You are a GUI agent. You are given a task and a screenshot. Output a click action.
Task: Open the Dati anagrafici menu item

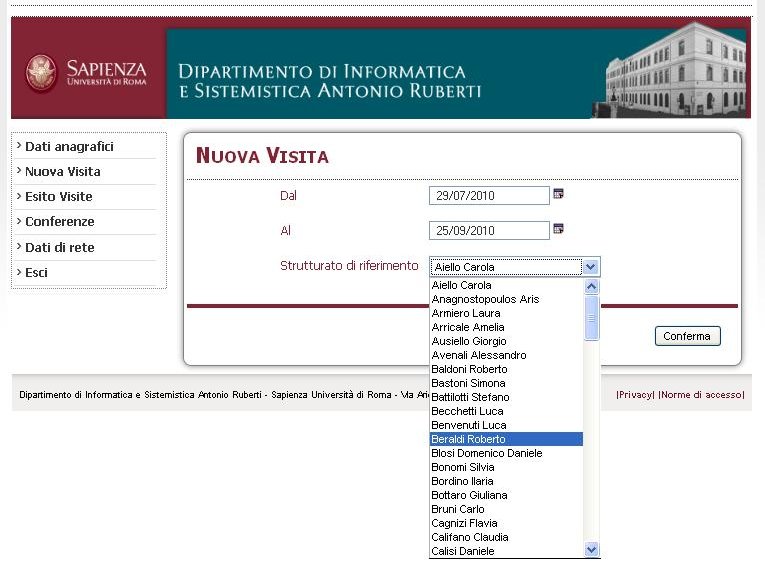coord(69,147)
